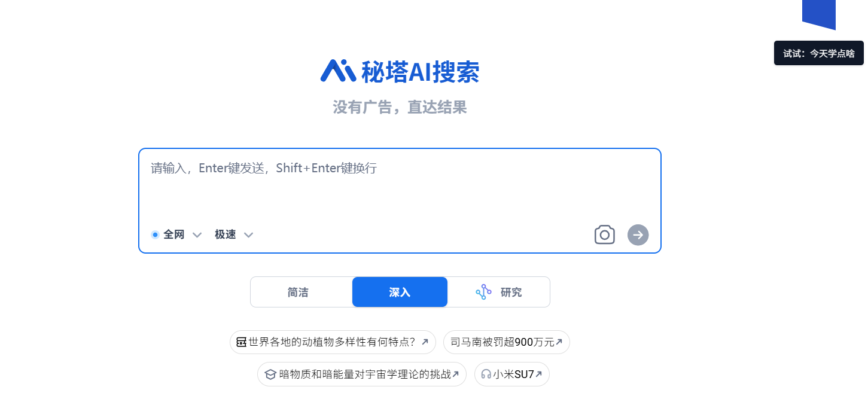Click the camera image search icon
The height and width of the screenshot is (396, 868).
(x=604, y=234)
